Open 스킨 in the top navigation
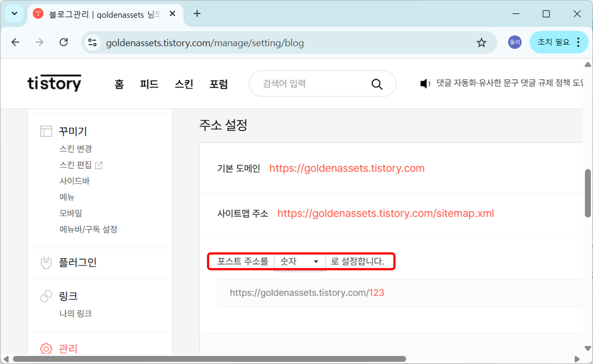The height and width of the screenshot is (364, 593). [184, 84]
